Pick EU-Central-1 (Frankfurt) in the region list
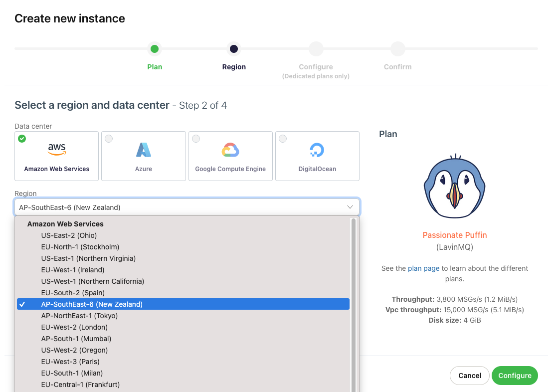The width and height of the screenshot is (552, 392). (80, 385)
